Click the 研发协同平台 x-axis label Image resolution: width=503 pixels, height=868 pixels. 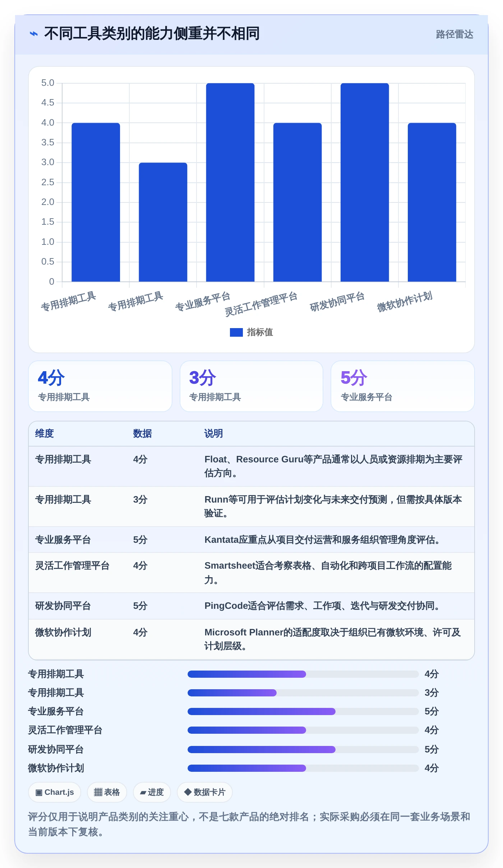[x=337, y=302]
